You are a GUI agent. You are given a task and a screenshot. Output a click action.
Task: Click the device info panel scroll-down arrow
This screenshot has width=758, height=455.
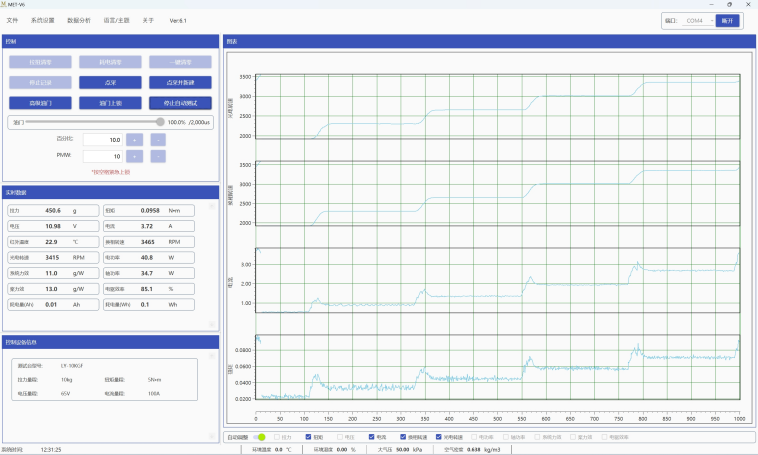pos(212,436)
